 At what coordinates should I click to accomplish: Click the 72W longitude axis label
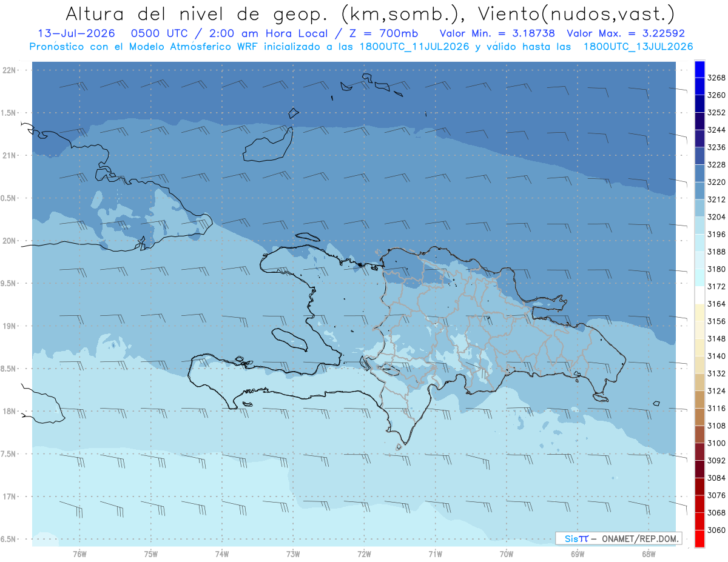pos(364,554)
